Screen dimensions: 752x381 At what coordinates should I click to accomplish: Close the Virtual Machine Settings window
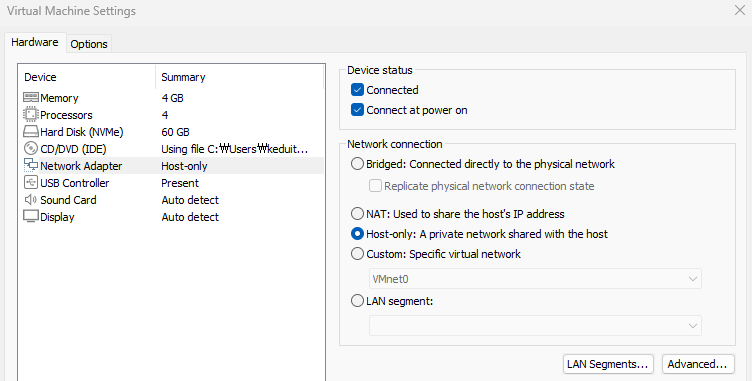tap(740, 10)
